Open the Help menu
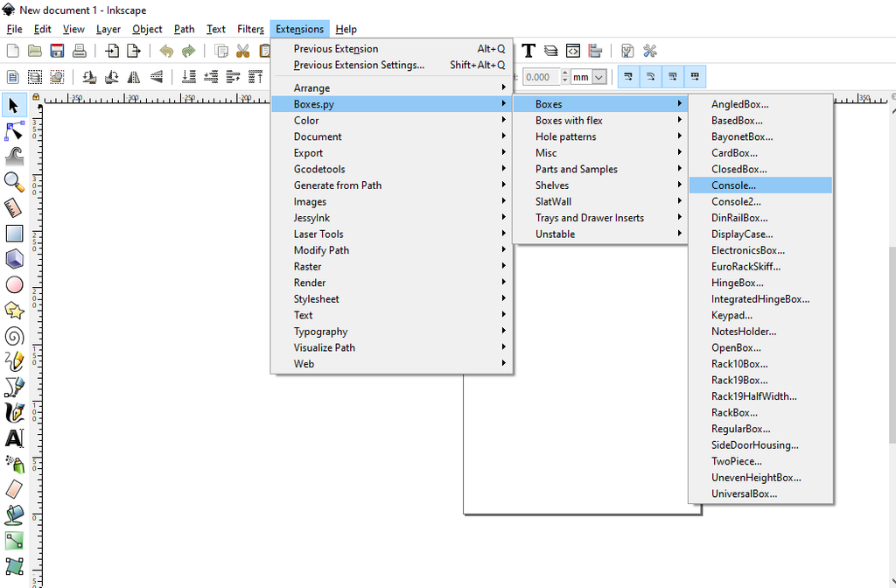 pos(346,29)
